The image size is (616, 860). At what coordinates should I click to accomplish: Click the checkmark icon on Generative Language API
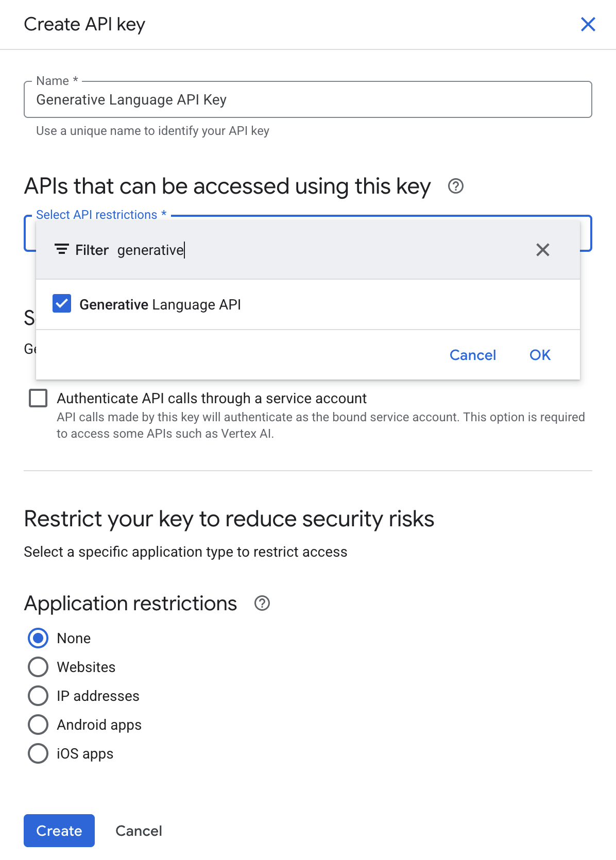click(x=61, y=304)
